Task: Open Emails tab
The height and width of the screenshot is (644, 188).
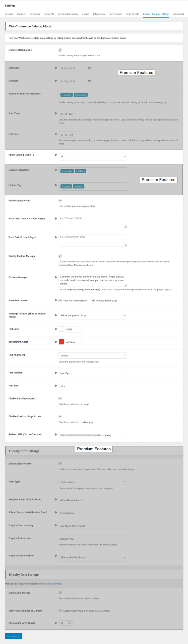Action: [86, 14]
